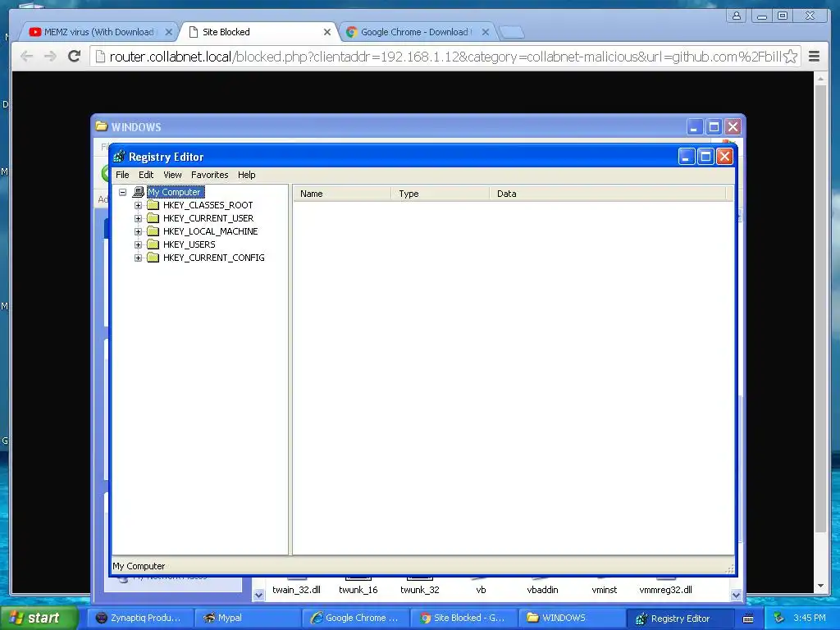The width and height of the screenshot is (840, 630).
Task: Click the Start button
Action: coord(39,618)
